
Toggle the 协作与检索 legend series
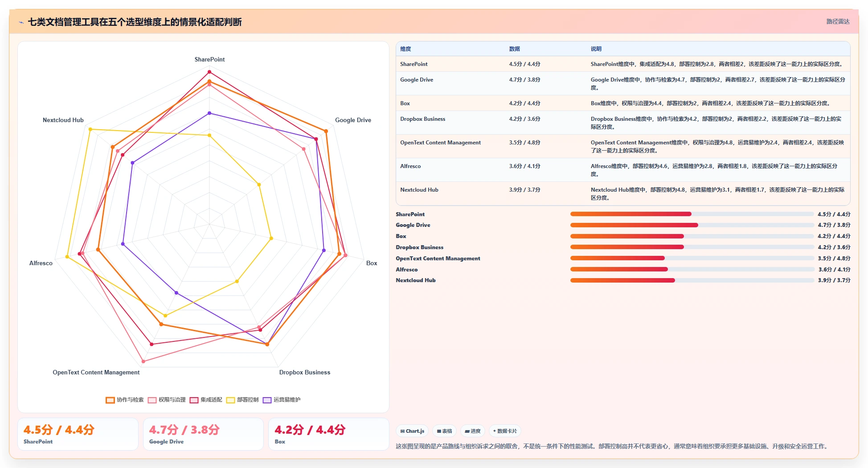[125, 400]
